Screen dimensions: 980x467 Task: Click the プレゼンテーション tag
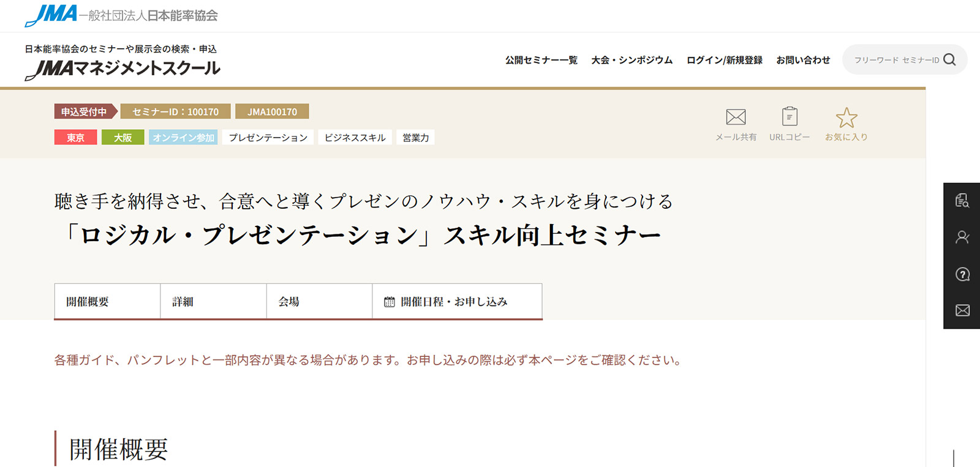click(268, 137)
